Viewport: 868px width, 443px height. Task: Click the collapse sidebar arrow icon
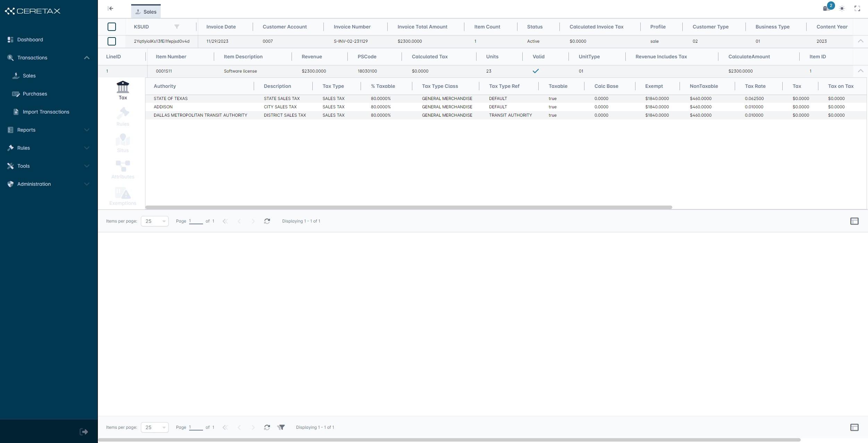[110, 8]
